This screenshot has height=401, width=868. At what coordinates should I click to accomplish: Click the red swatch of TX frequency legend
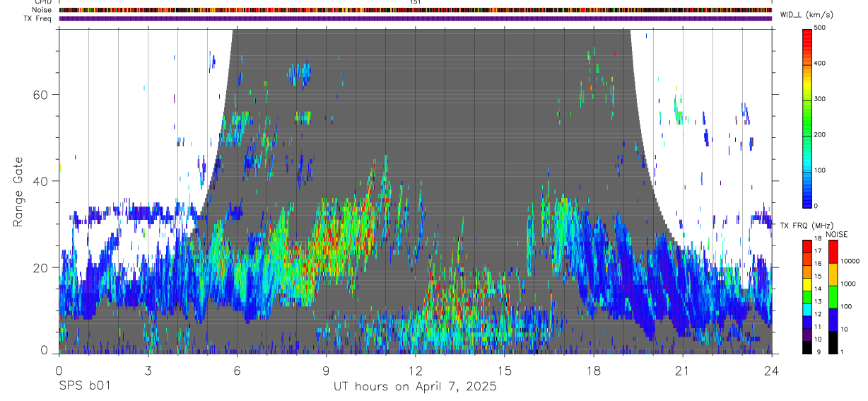pos(807,247)
